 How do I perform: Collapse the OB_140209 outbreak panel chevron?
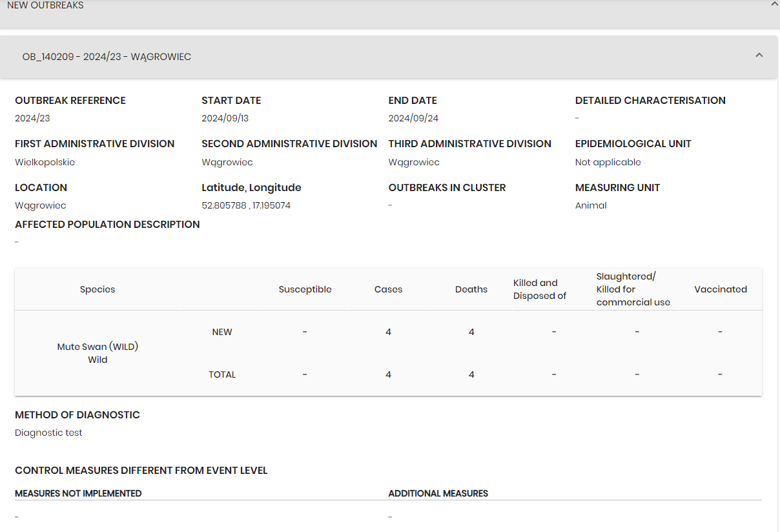click(759, 56)
